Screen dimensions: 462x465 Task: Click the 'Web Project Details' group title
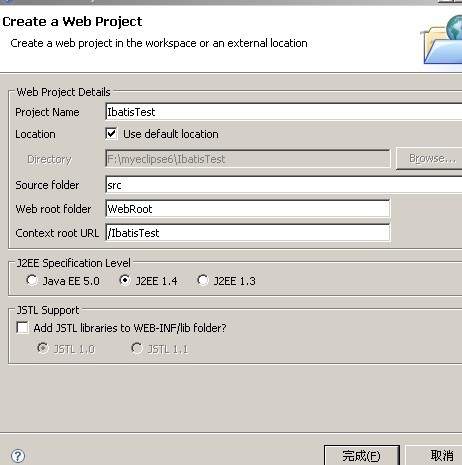[x=63, y=92]
